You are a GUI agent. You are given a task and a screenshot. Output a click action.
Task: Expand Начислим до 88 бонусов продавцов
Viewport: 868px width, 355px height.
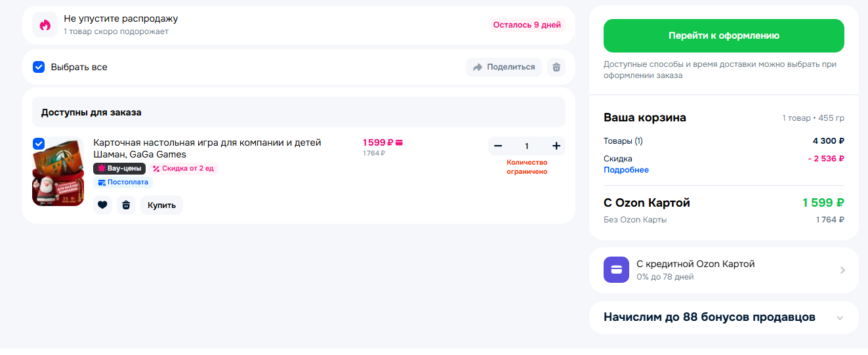click(840, 318)
